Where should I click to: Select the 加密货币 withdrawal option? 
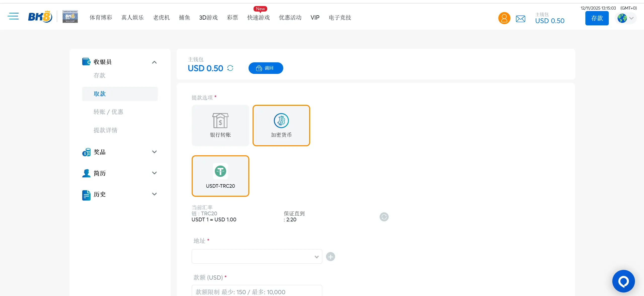(x=281, y=125)
